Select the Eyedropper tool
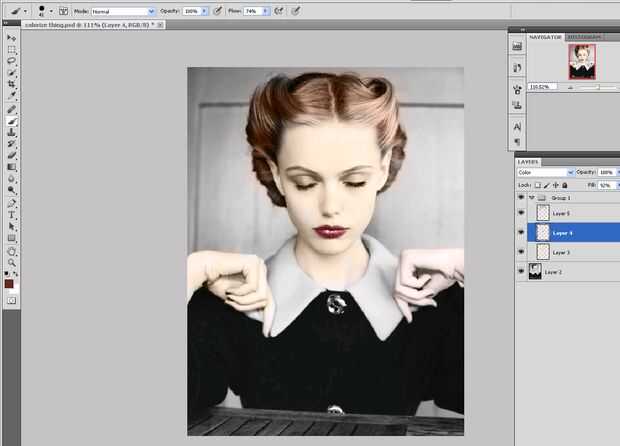The width and height of the screenshot is (620, 446). [x=11, y=96]
